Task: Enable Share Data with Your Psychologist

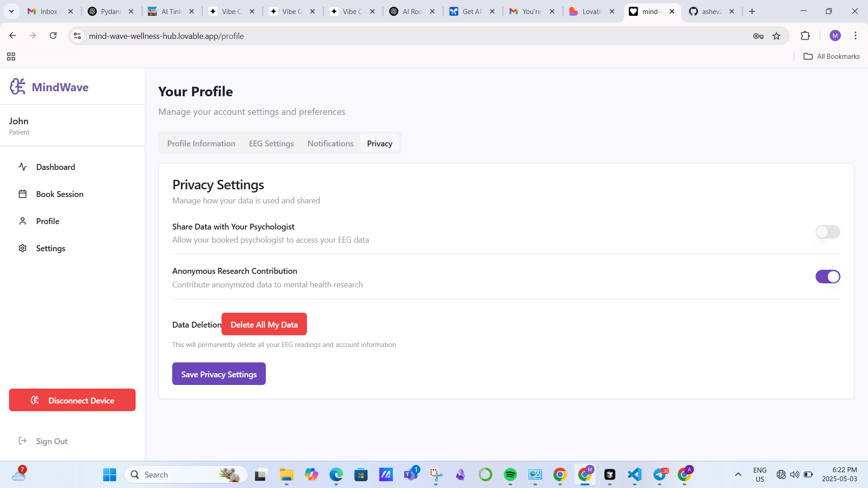Action: 827,232
